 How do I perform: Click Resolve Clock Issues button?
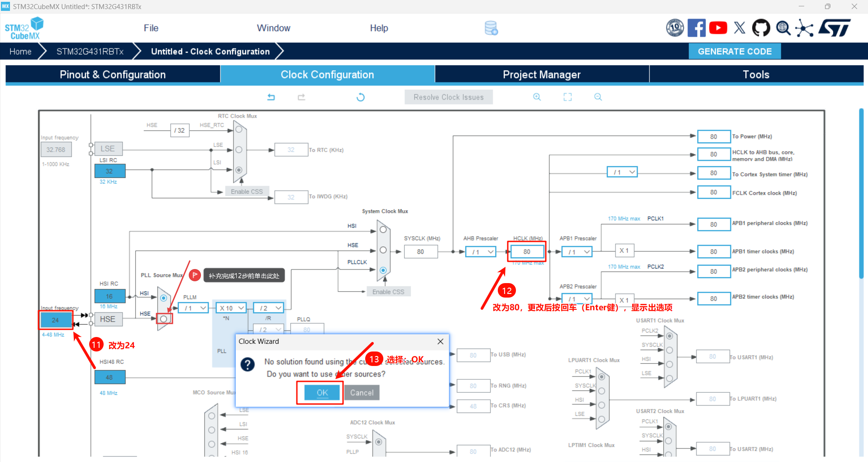448,97
